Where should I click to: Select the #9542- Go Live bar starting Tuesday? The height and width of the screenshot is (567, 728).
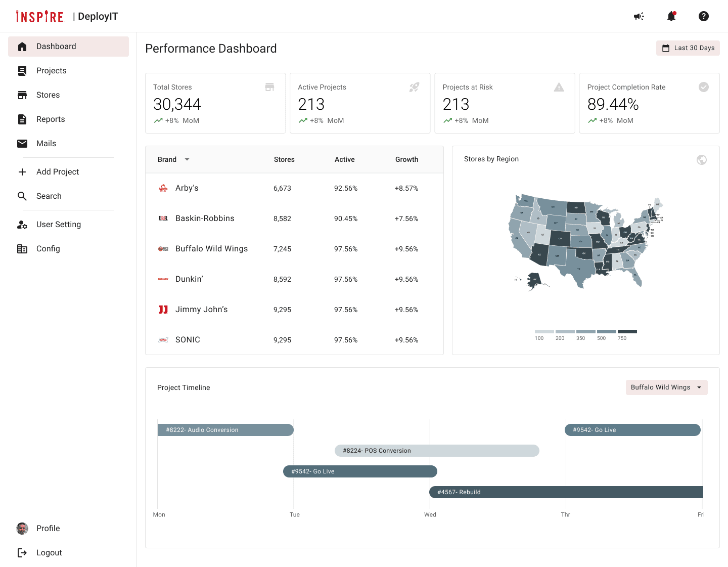coord(360,471)
